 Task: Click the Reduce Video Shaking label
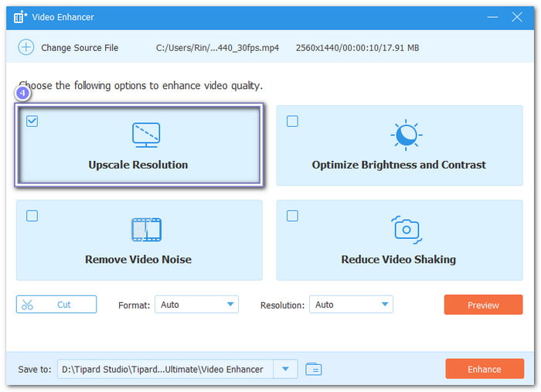tap(399, 260)
